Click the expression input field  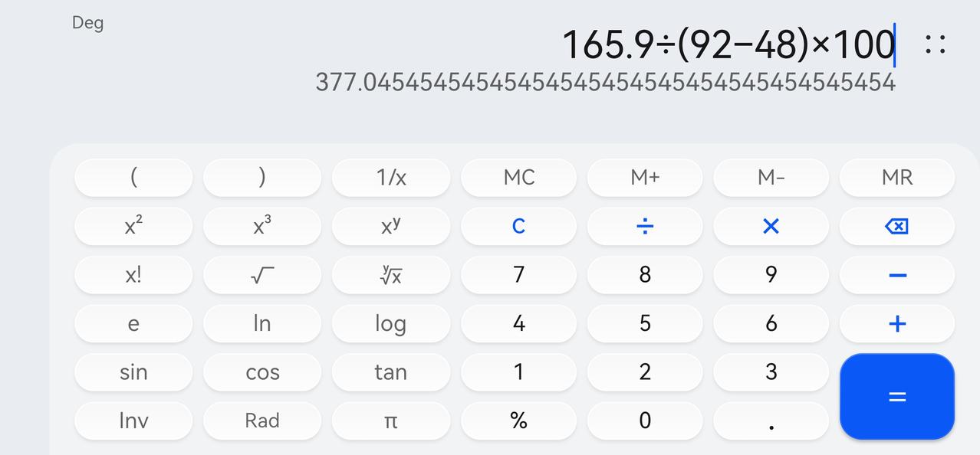coord(728,44)
